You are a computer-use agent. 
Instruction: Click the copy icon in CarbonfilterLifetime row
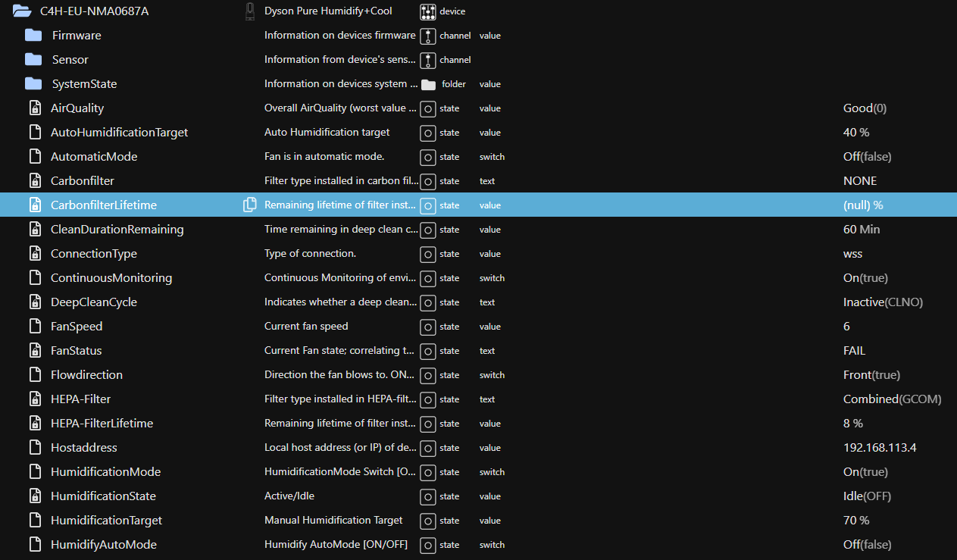click(x=250, y=205)
